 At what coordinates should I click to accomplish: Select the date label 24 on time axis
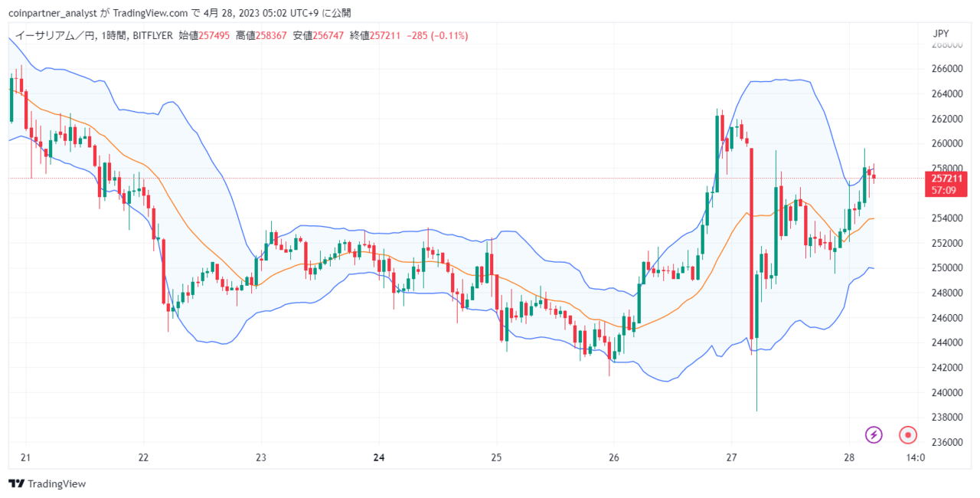click(378, 458)
